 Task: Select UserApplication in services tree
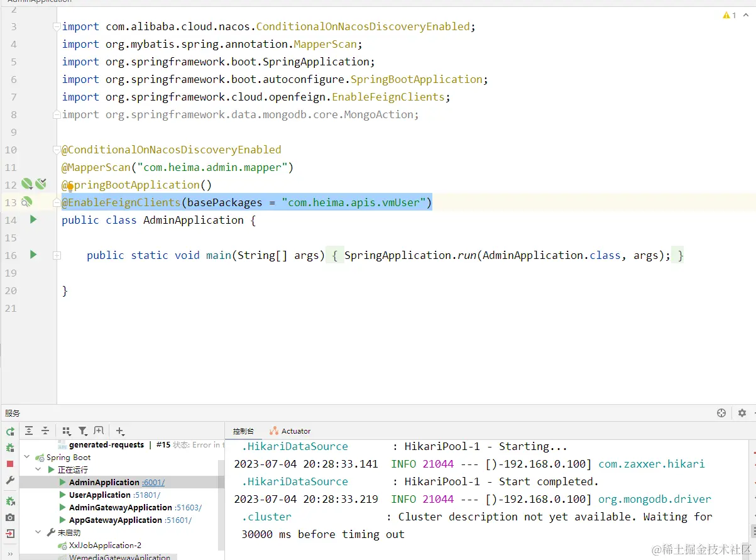[100, 495]
